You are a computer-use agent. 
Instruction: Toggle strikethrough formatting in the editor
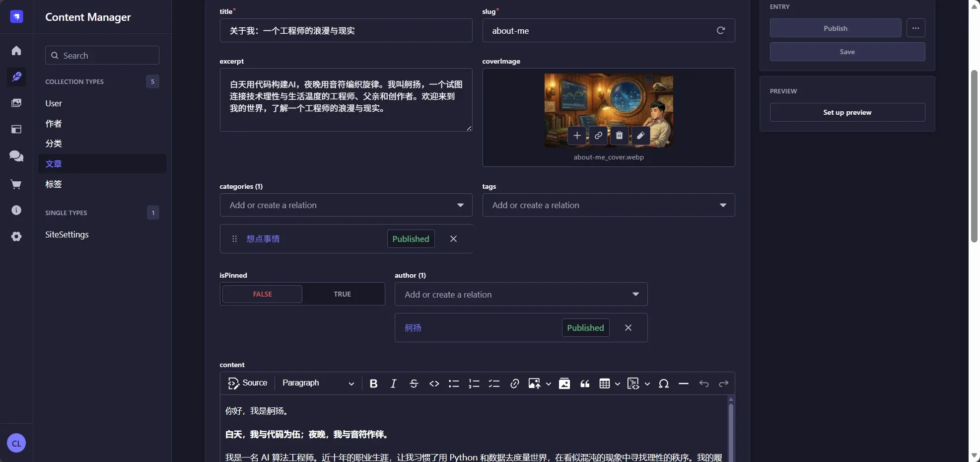coord(414,383)
